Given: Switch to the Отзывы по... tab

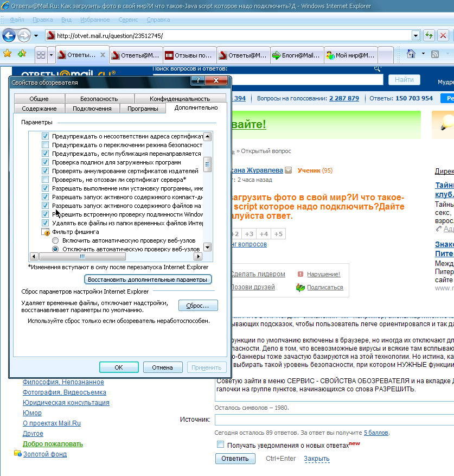Looking at the screenshot, I should tap(190, 55).
